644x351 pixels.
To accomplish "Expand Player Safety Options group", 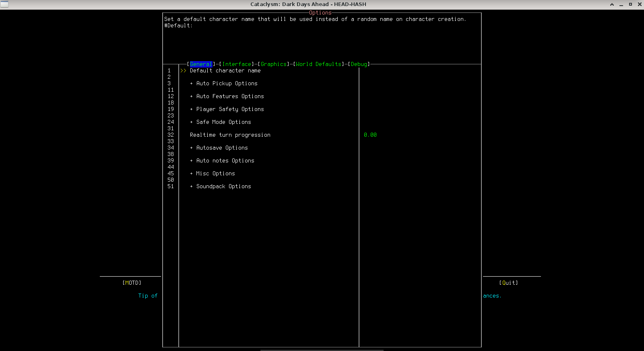I will [x=229, y=109].
